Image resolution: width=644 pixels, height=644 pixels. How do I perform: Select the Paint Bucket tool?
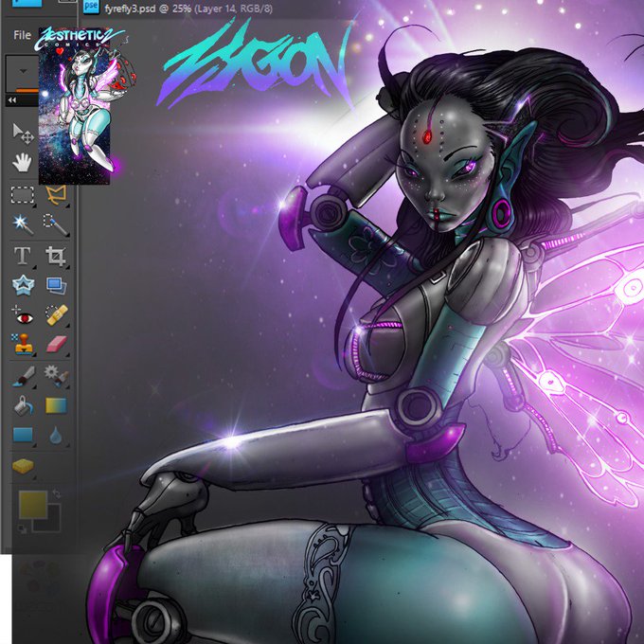(x=23, y=405)
